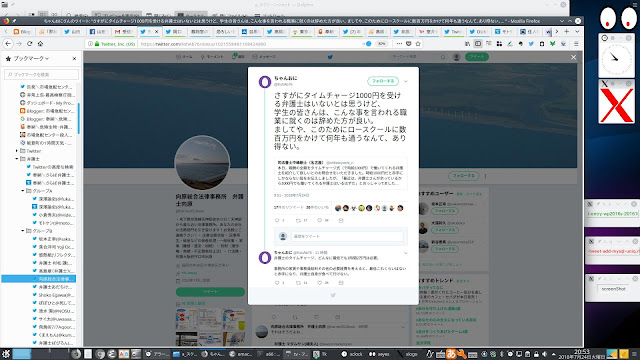Open the main tweet's chevron options menu
Viewport: 640px width, 360px height.
406,81
